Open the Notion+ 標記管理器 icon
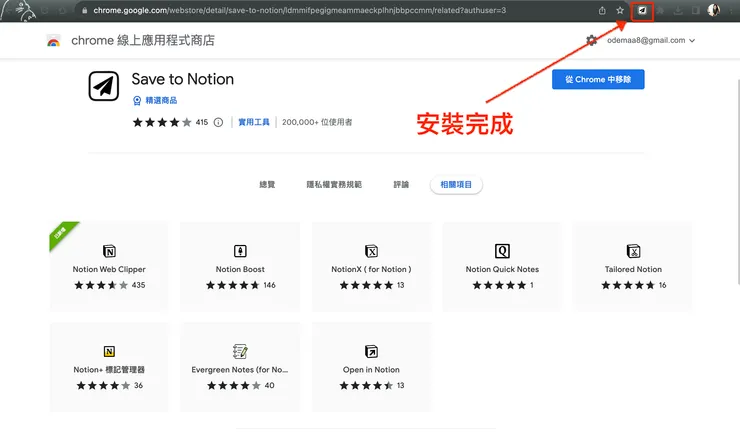740x437 pixels. pos(109,352)
